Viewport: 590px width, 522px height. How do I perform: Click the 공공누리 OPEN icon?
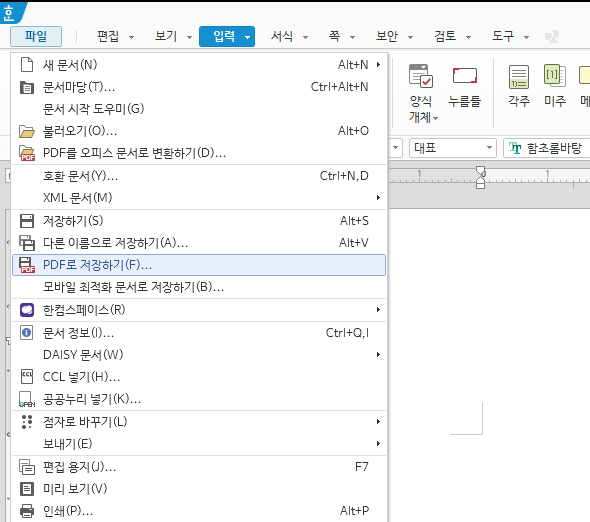tap(27, 399)
